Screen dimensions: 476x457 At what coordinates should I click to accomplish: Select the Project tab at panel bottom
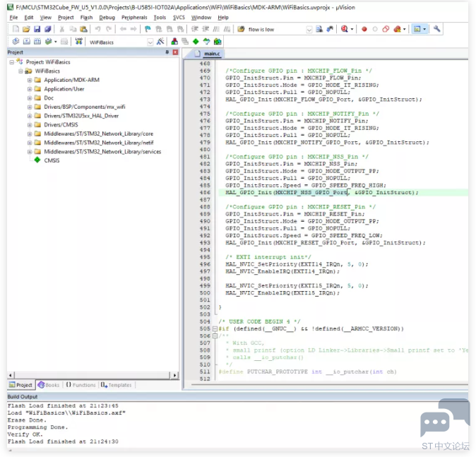pyautogui.click(x=20, y=385)
